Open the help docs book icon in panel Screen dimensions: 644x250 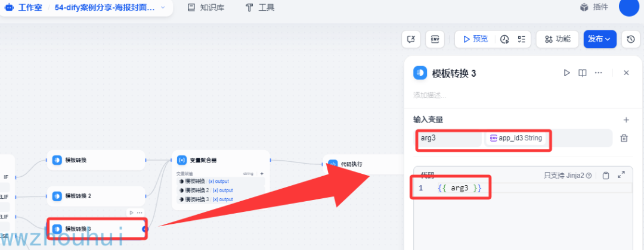(582, 73)
